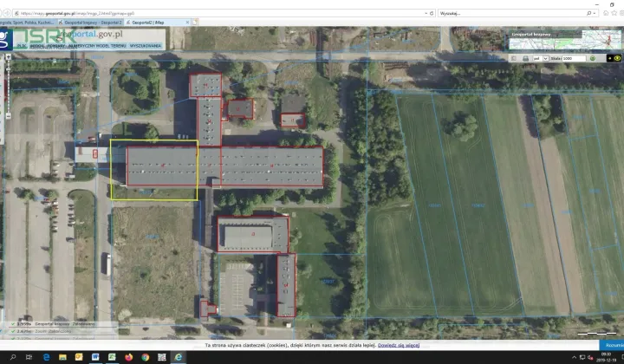Click the Skala scale input field
This screenshot has width=624, height=364.
(574, 58)
